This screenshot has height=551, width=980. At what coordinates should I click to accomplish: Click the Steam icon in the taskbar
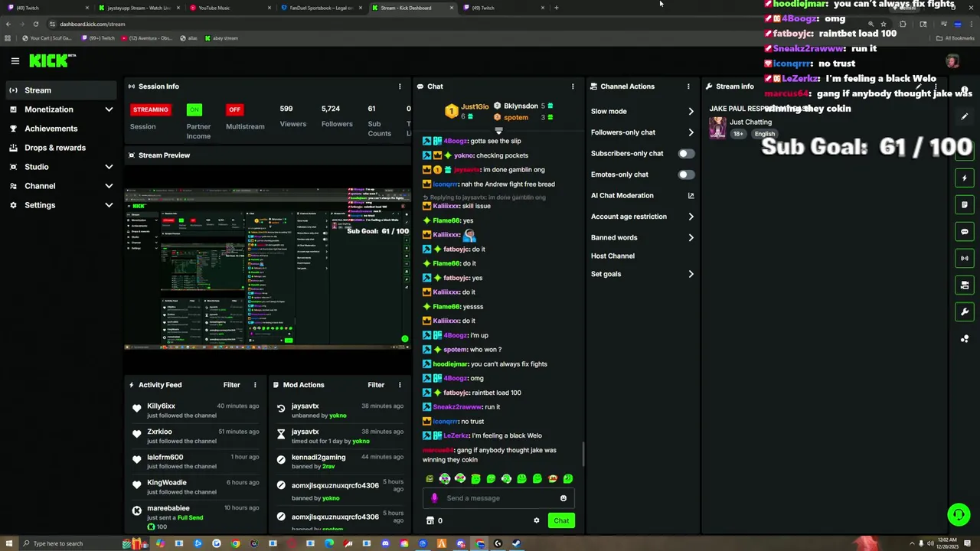[516, 544]
